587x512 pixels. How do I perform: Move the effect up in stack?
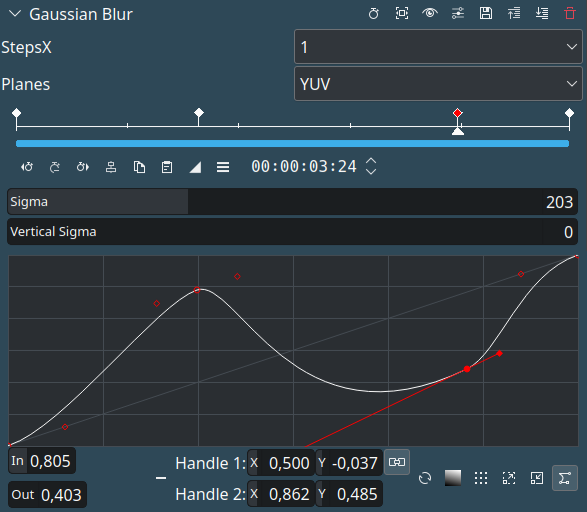tap(514, 13)
